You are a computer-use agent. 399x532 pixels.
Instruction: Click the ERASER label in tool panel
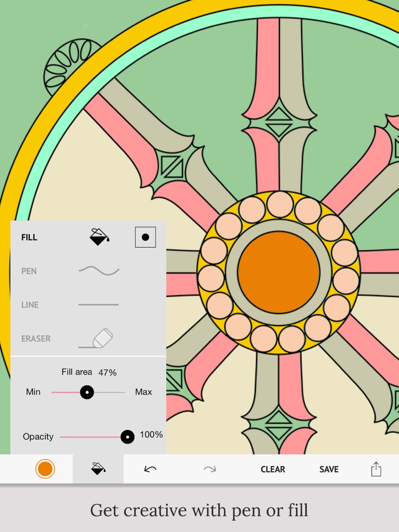(x=36, y=339)
